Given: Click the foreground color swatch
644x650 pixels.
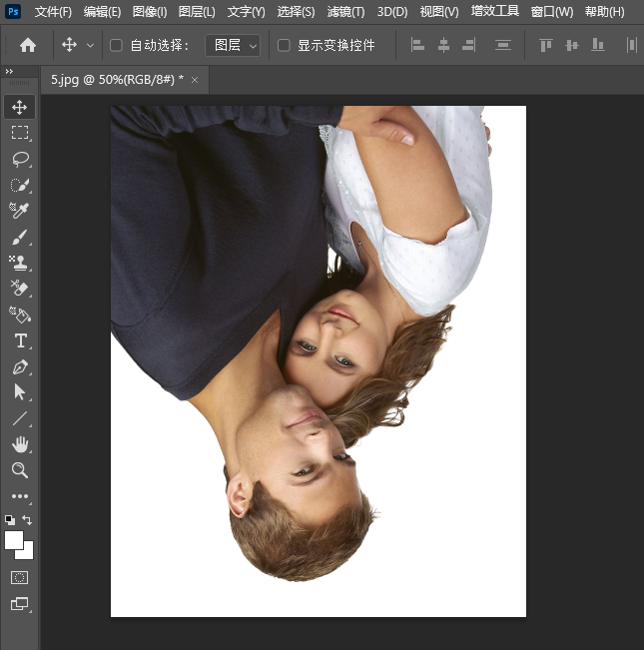Looking at the screenshot, I should coord(14,540).
